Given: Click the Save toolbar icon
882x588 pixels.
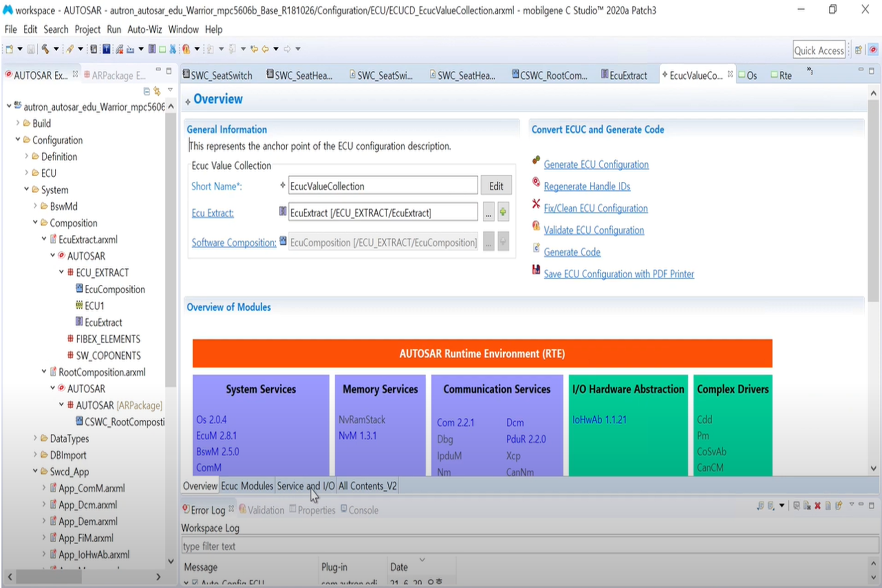Looking at the screenshot, I should coord(31,49).
